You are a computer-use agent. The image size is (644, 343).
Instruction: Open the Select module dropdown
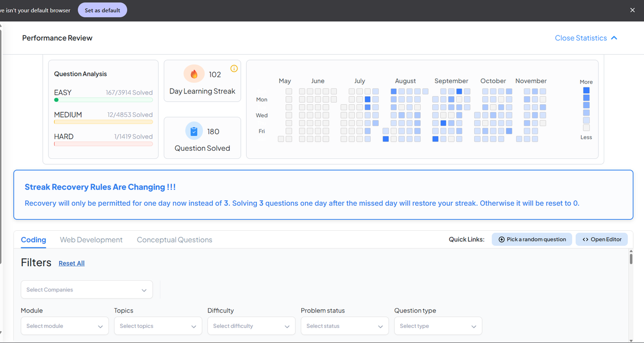(x=64, y=326)
